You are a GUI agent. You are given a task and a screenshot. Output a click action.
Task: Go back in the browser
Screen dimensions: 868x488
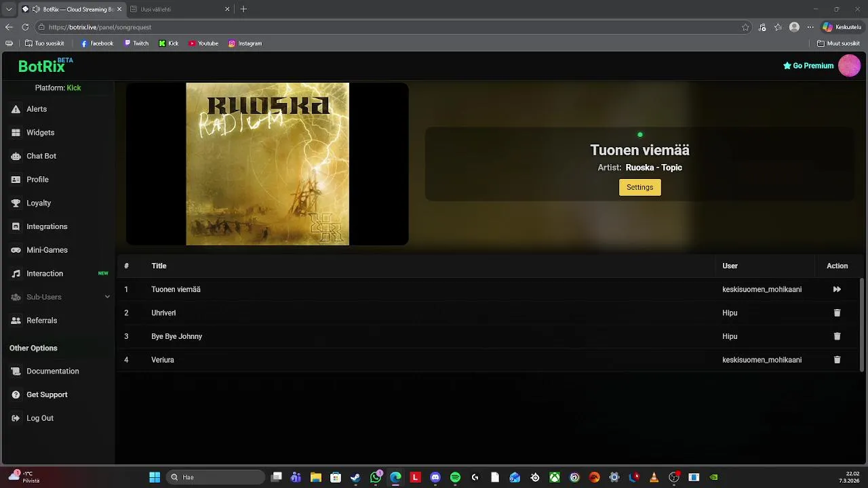tap(9, 27)
